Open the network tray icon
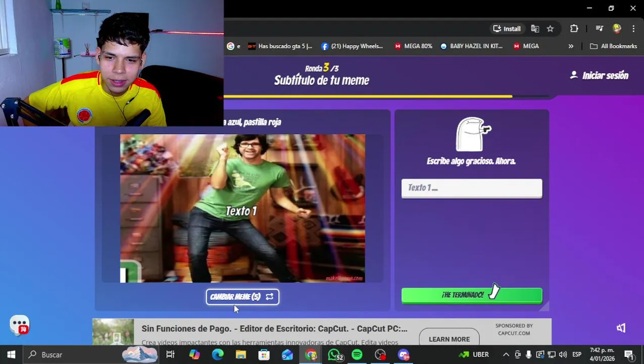Viewport: 644px width, 364px height. click(x=552, y=355)
